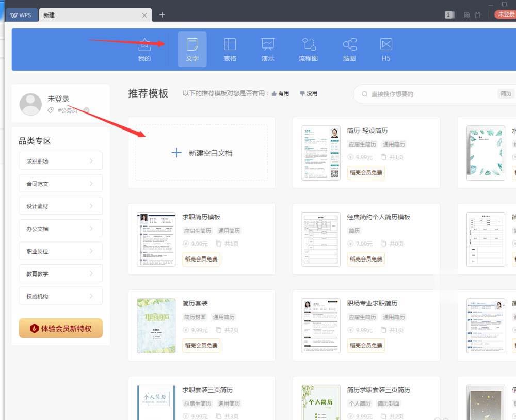Click the 体验会员新特权 membership button
The width and height of the screenshot is (516, 420).
click(x=60, y=328)
